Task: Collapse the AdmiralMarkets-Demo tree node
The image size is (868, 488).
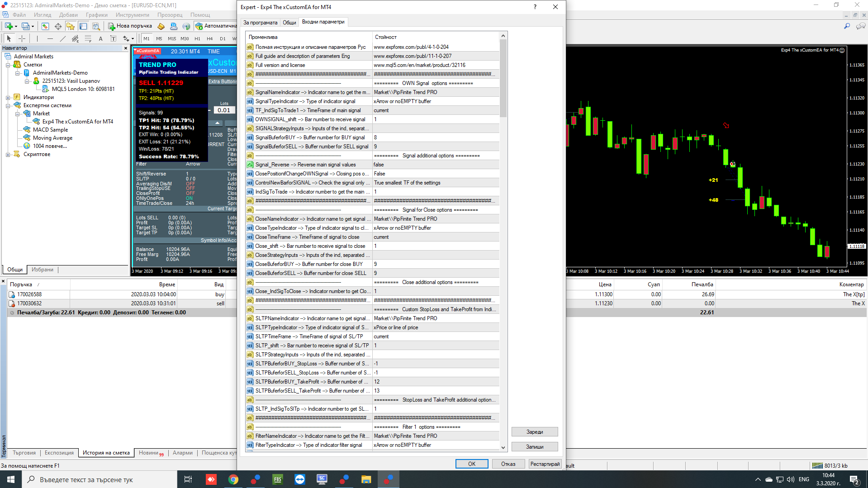Action: coord(17,73)
